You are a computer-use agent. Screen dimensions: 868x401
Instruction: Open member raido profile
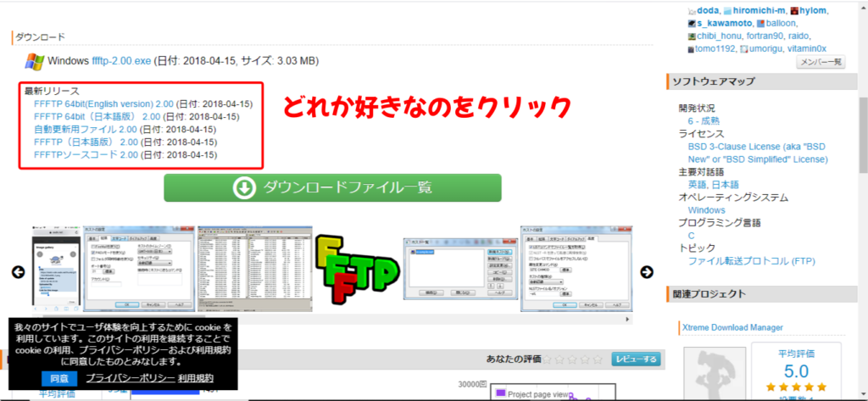(x=799, y=36)
